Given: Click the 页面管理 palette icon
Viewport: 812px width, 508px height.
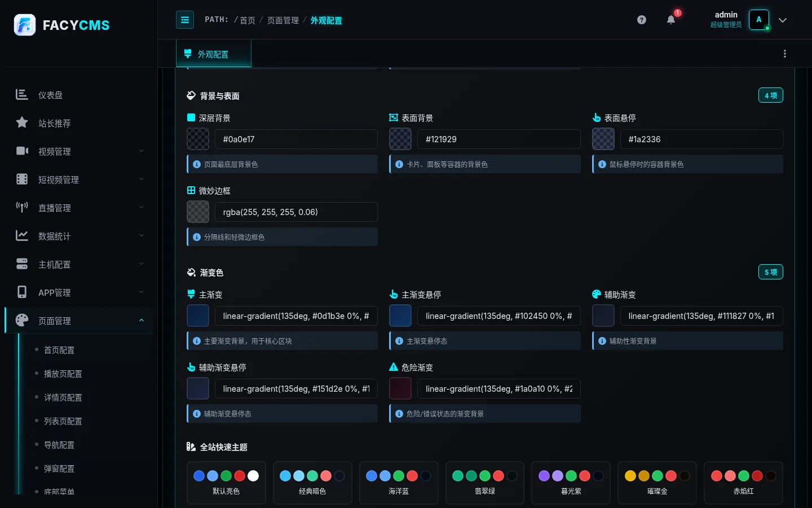Looking at the screenshot, I should tap(22, 320).
